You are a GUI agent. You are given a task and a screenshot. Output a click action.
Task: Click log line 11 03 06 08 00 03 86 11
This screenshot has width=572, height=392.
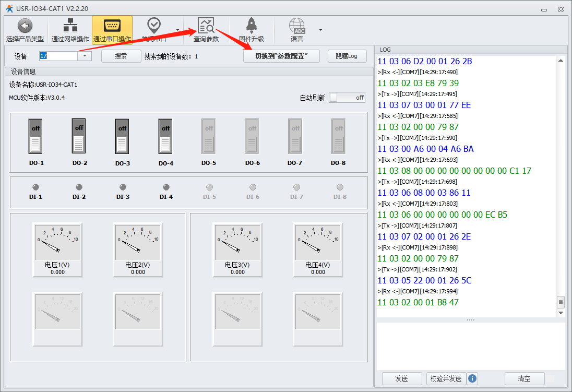pyautogui.click(x=424, y=193)
